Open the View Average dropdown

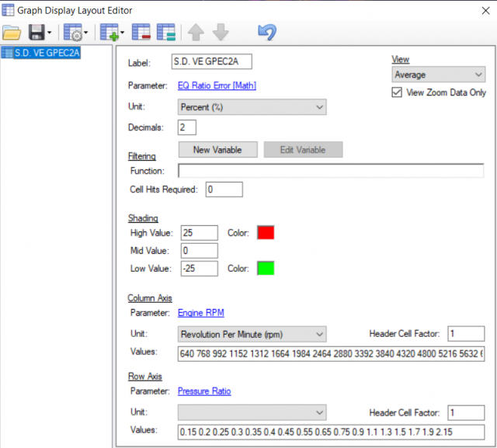point(438,75)
